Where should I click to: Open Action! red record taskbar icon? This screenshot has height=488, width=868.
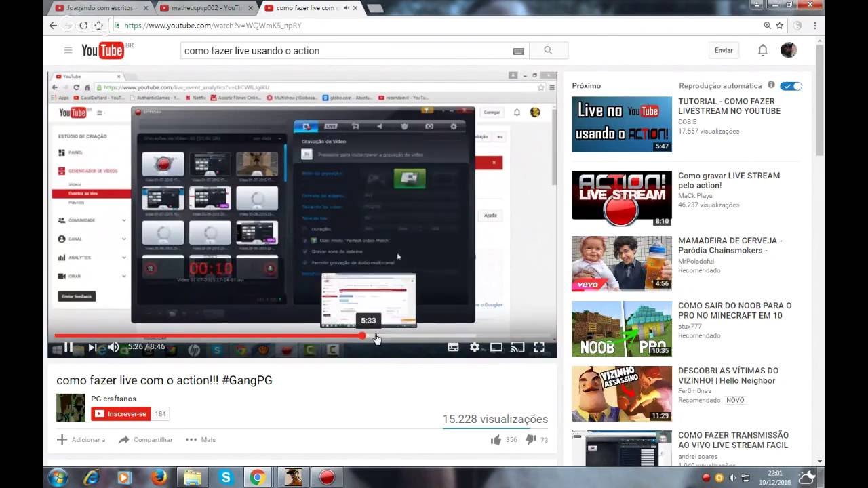click(328, 477)
